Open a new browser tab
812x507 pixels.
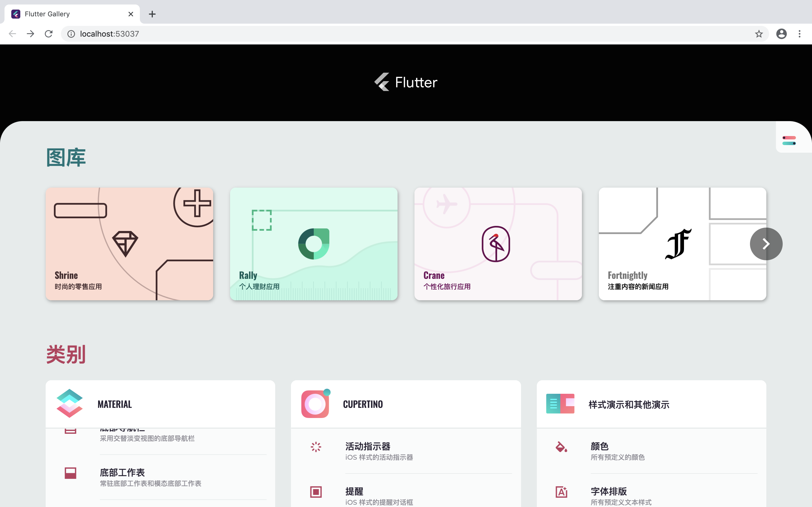[152, 14]
